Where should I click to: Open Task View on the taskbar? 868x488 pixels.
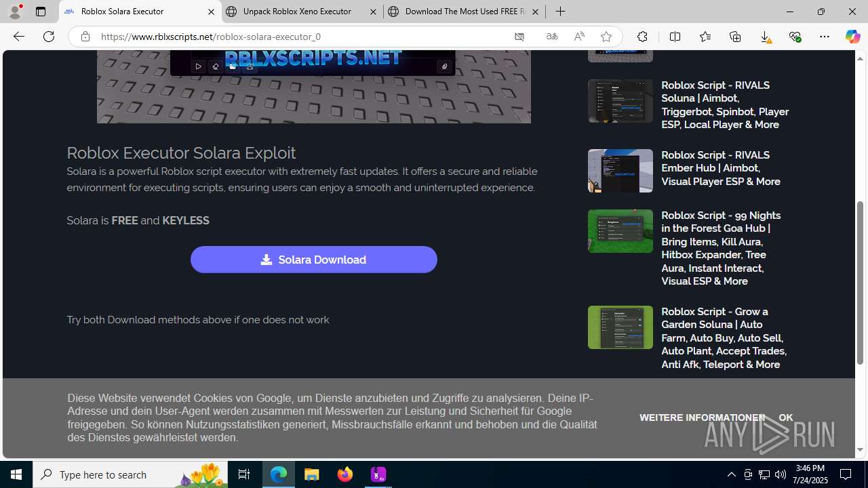coord(244,474)
